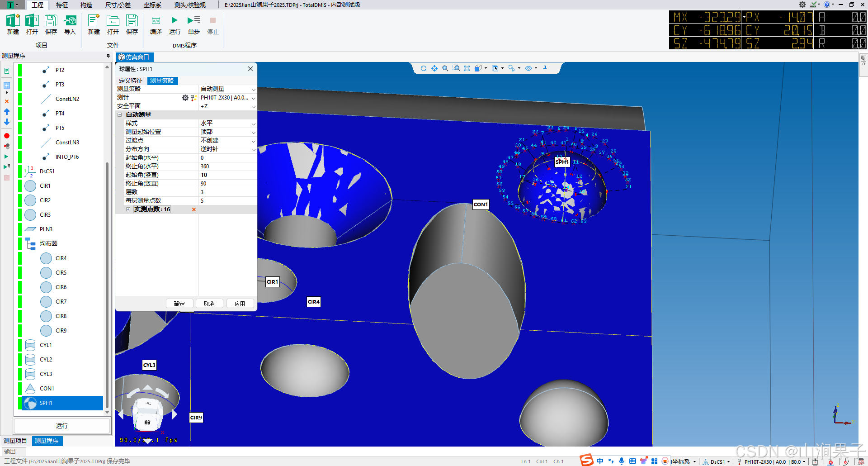This screenshot has width=868, height=466.
Task: Save the project via 保存 project icon
Action: (51, 24)
